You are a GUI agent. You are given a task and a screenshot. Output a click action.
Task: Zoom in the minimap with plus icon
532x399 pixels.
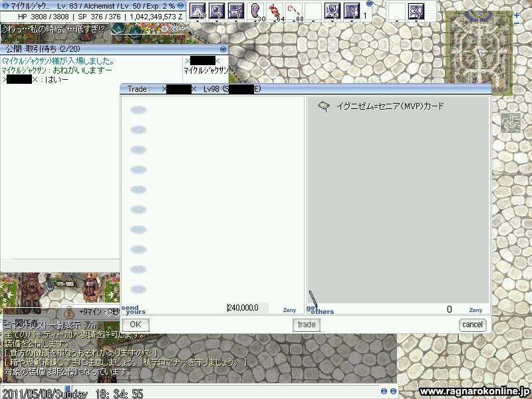point(517,15)
